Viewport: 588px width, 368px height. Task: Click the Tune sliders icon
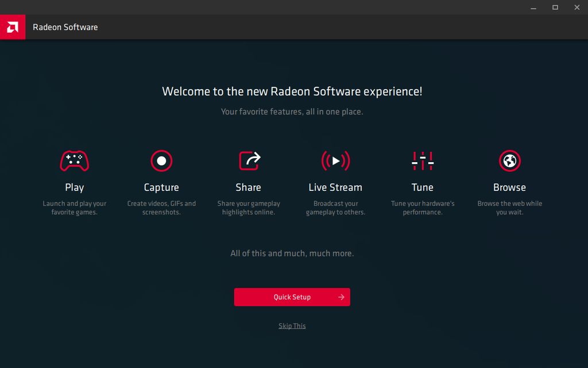pyautogui.click(x=423, y=161)
